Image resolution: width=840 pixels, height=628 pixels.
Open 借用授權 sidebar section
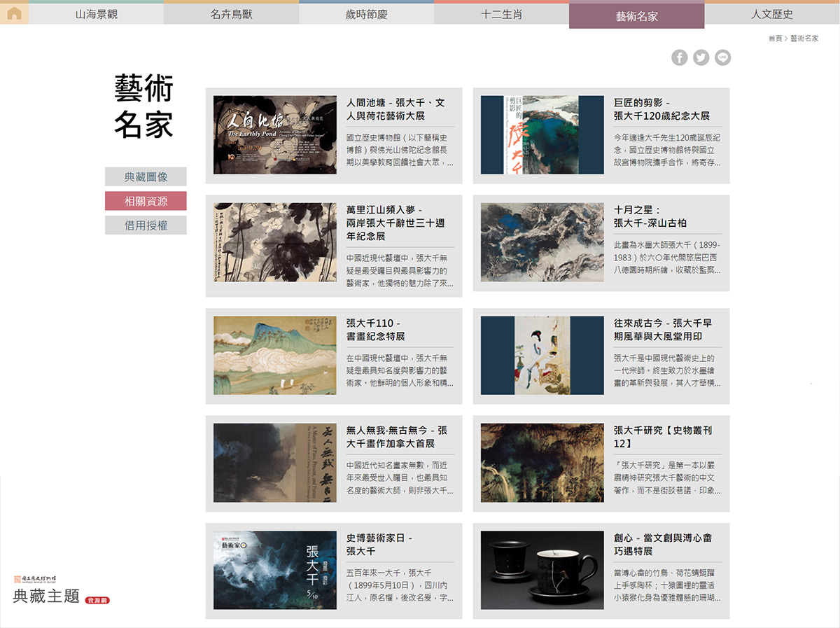pos(146,225)
